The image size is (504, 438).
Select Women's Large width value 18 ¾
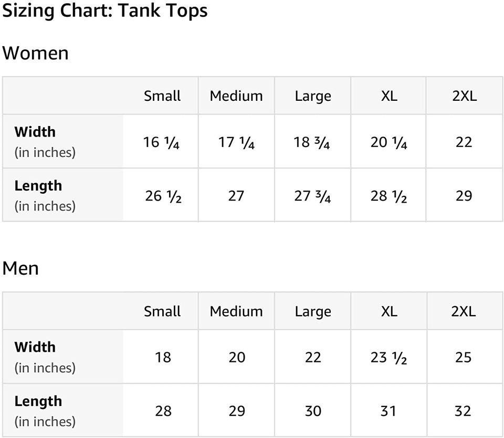coord(312,142)
